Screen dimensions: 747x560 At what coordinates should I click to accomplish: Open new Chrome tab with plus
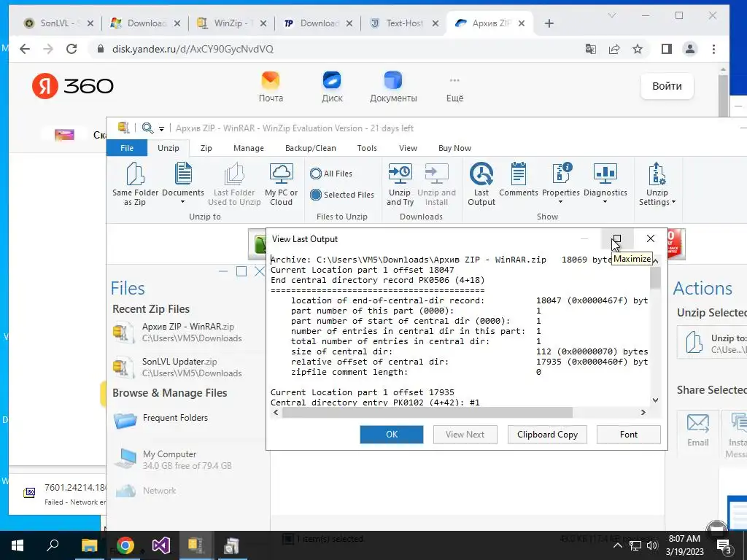tap(549, 23)
